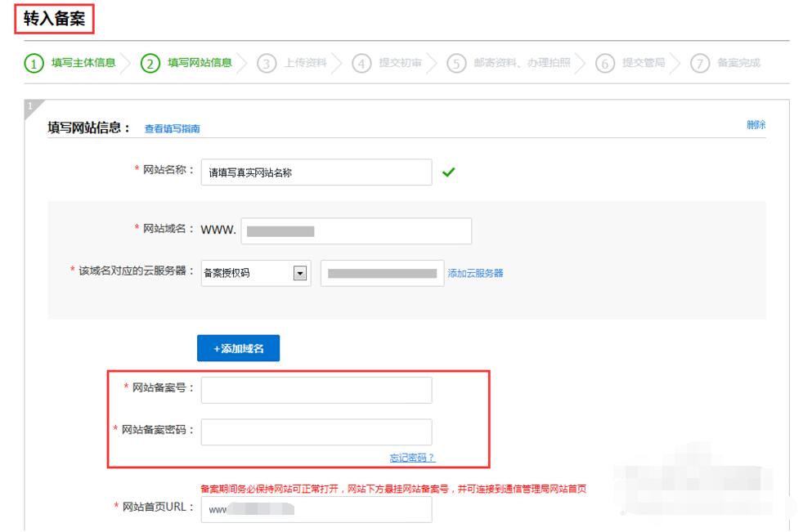Click step 1 circle icon 填写主体信息
803x532 pixels.
tap(34, 64)
